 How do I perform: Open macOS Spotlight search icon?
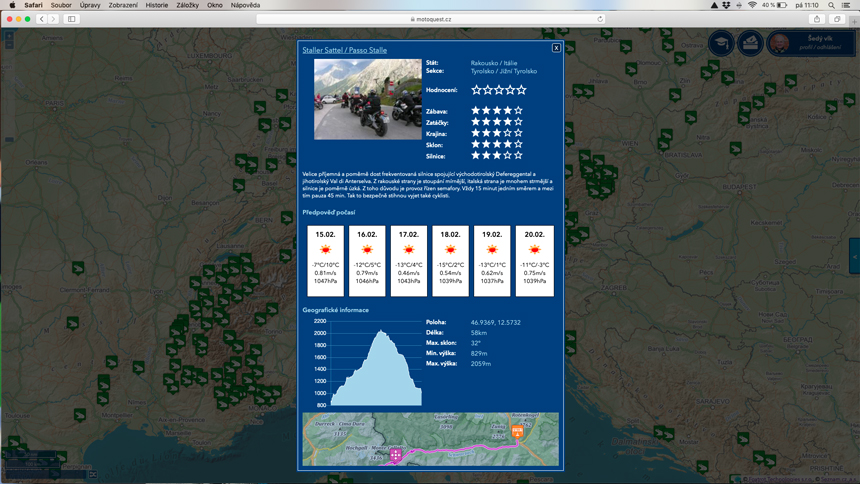pos(831,5)
